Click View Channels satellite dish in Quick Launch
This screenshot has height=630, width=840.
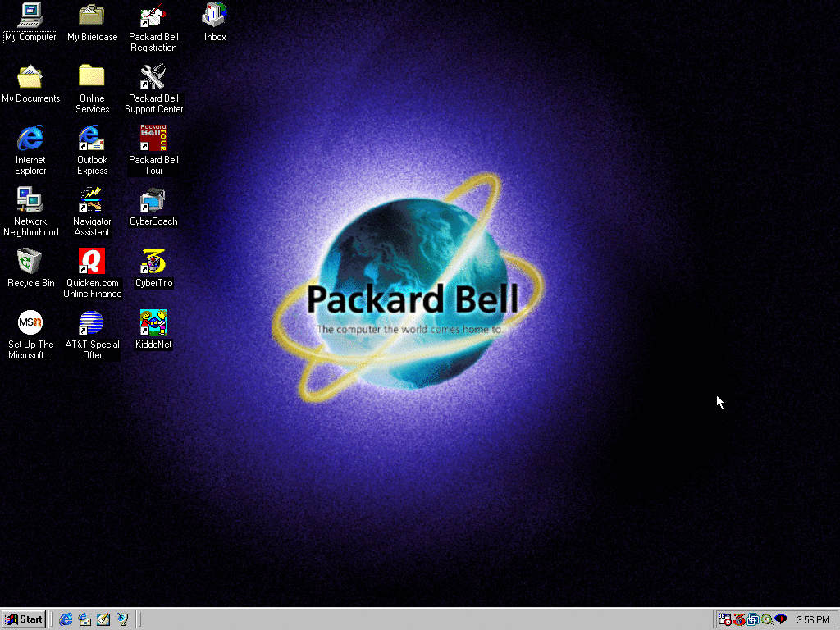[122, 619]
